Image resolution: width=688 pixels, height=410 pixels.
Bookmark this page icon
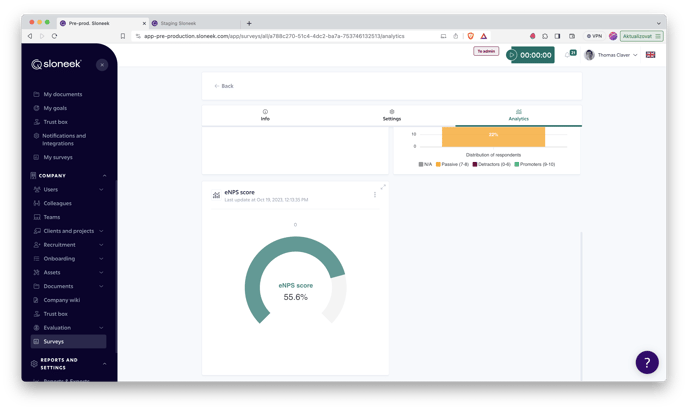[123, 36]
